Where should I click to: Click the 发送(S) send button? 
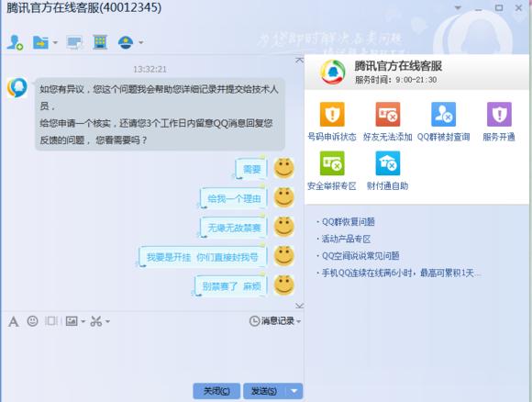click(x=264, y=391)
